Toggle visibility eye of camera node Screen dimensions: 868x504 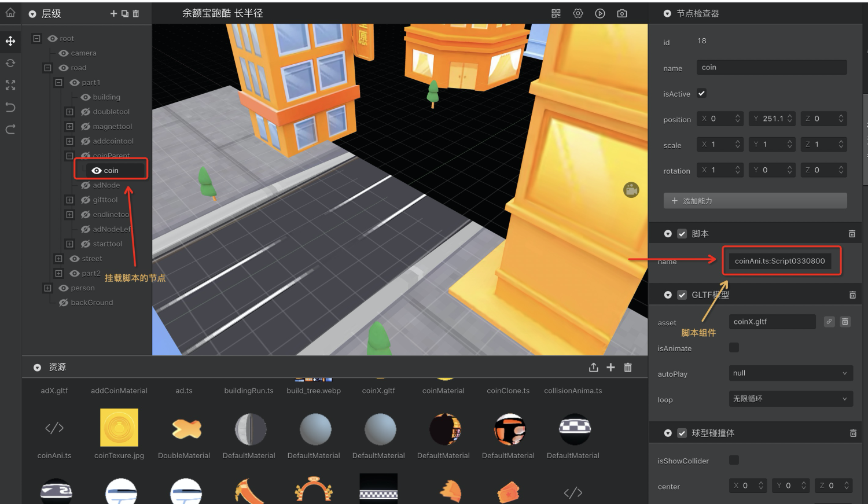click(x=64, y=53)
